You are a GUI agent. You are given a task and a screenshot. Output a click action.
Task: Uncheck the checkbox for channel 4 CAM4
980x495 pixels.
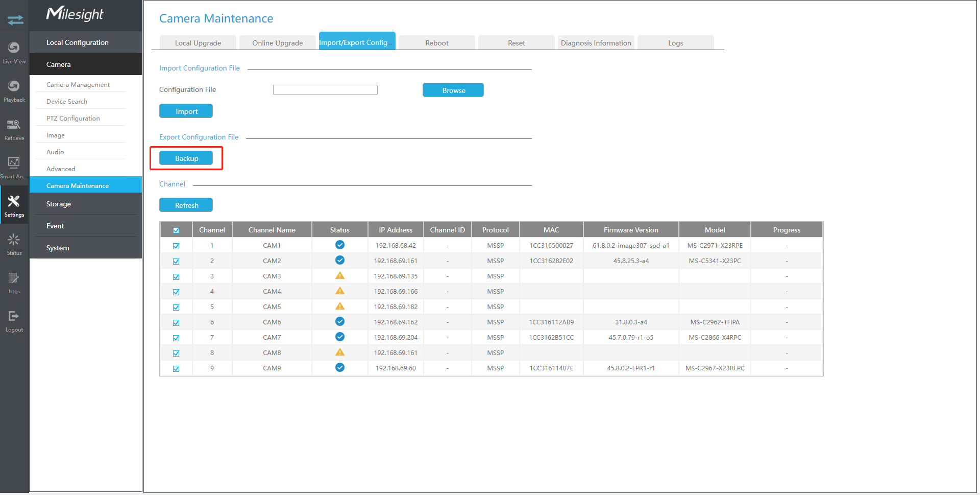click(x=176, y=292)
